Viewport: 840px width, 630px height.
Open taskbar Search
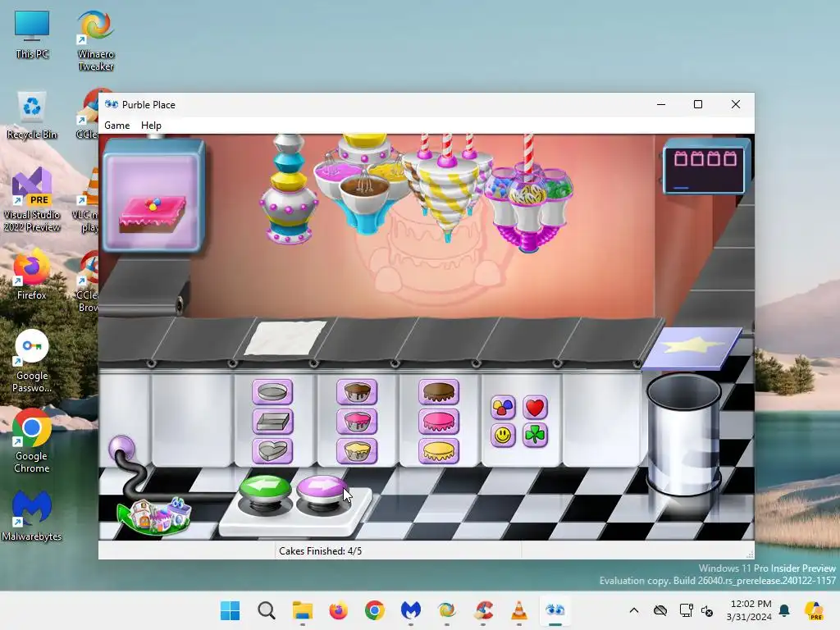[267, 610]
